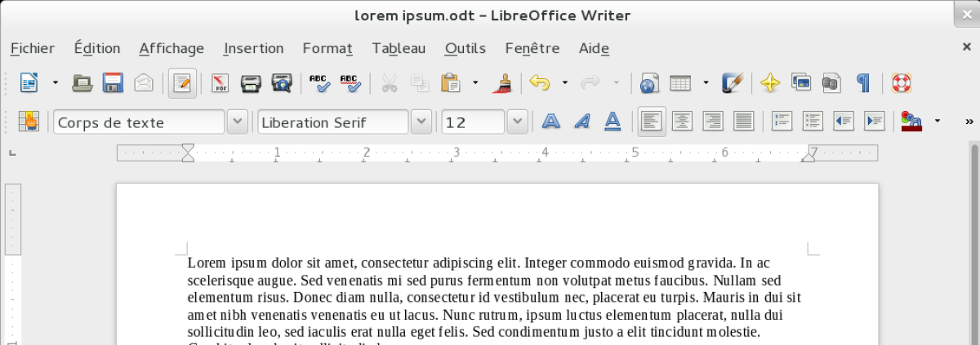Open the Fenêtre menu
Viewport: 980px width, 345px height.
coord(532,48)
